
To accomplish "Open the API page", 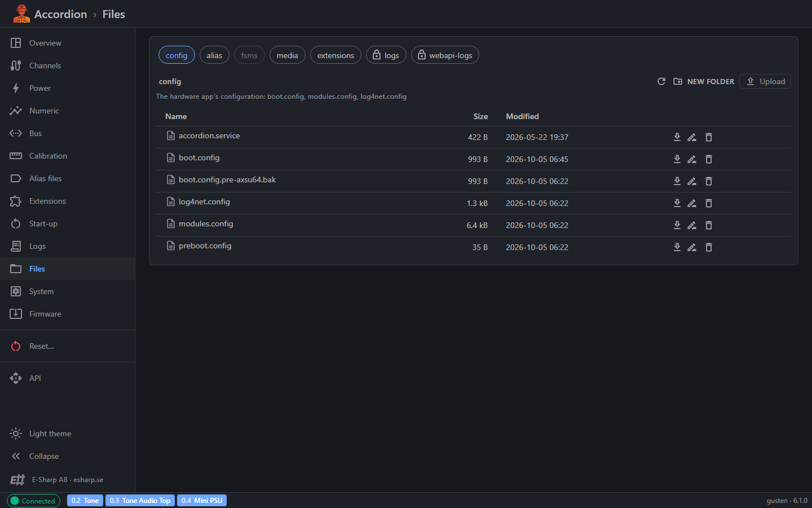I will pos(68,378).
